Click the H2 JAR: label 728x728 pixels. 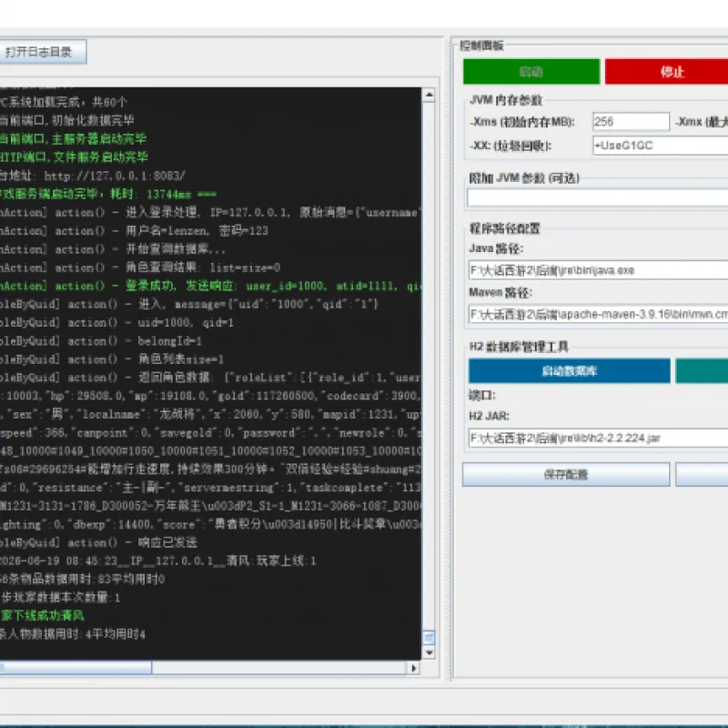(x=489, y=416)
